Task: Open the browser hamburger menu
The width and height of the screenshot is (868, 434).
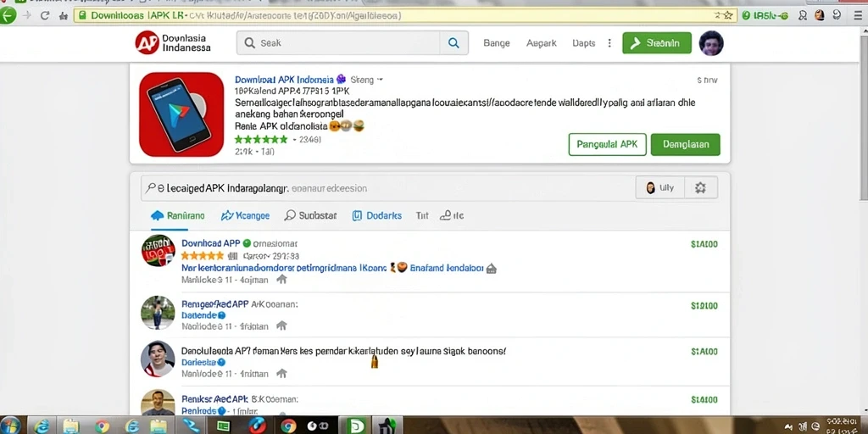Action: 858,15
